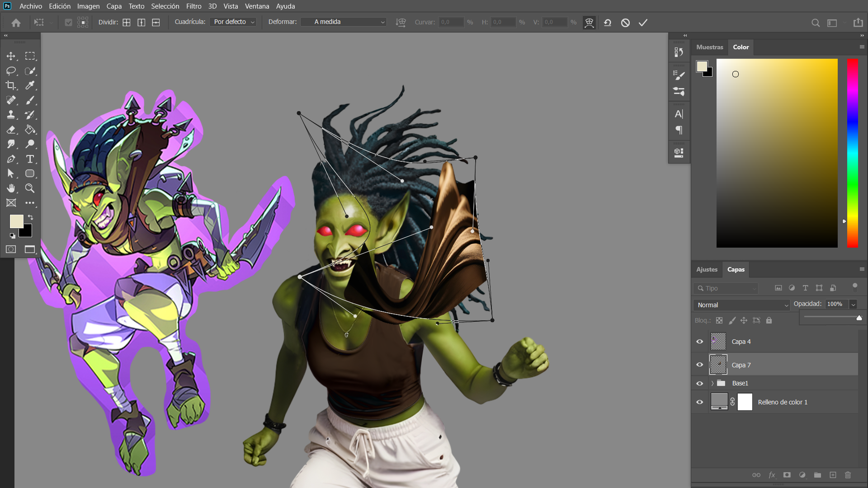Open the Paragraph panel icon

(679, 130)
